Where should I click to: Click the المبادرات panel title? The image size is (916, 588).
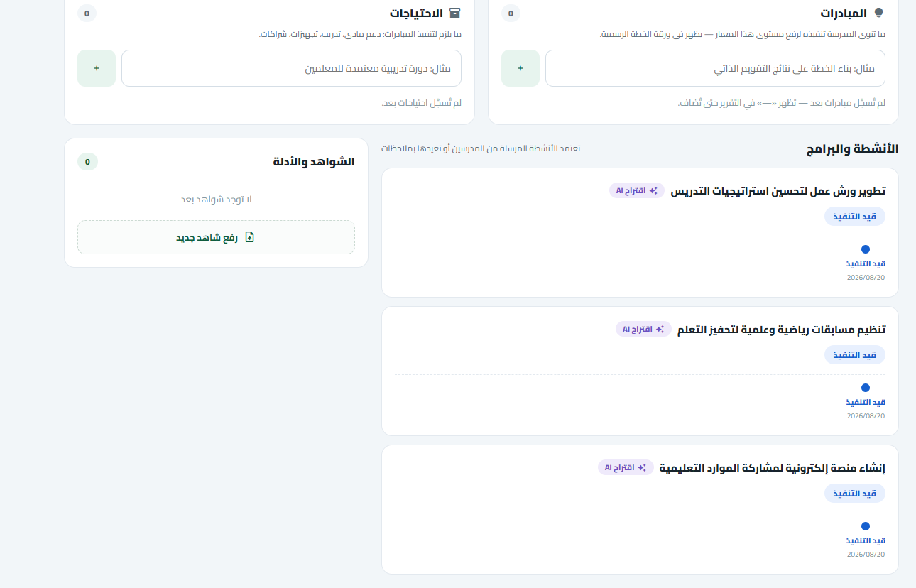844,13
